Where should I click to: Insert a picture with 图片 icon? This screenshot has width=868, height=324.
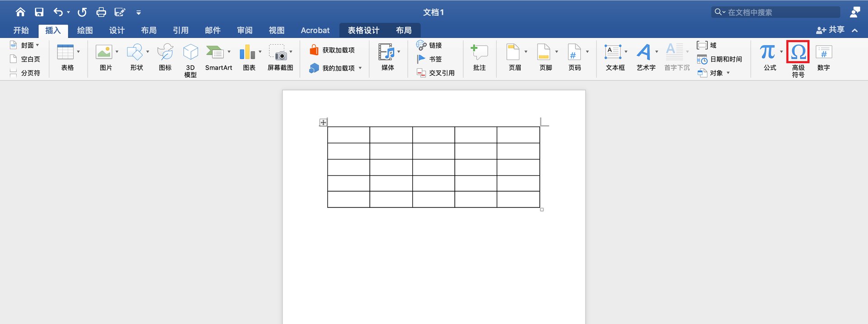point(106,58)
